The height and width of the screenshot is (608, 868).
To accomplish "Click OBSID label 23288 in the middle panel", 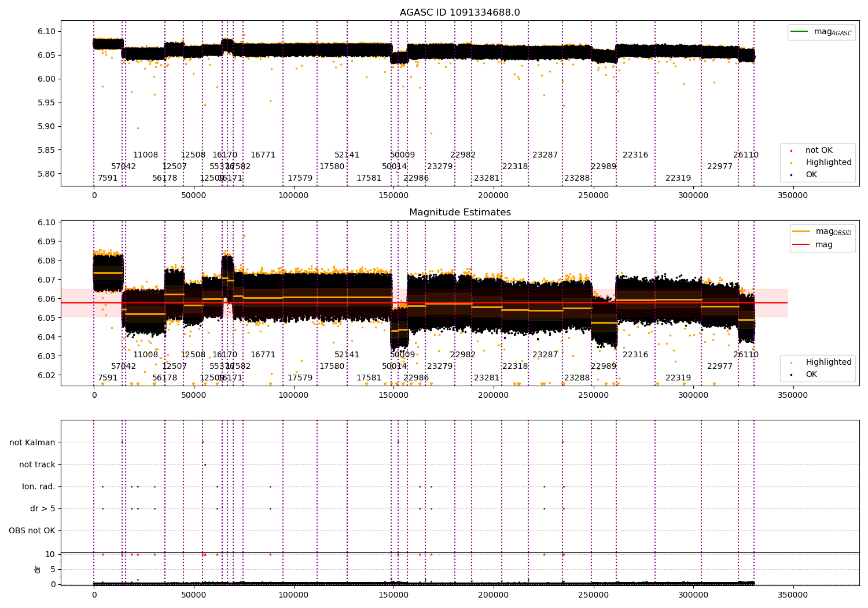I will (x=577, y=378).
